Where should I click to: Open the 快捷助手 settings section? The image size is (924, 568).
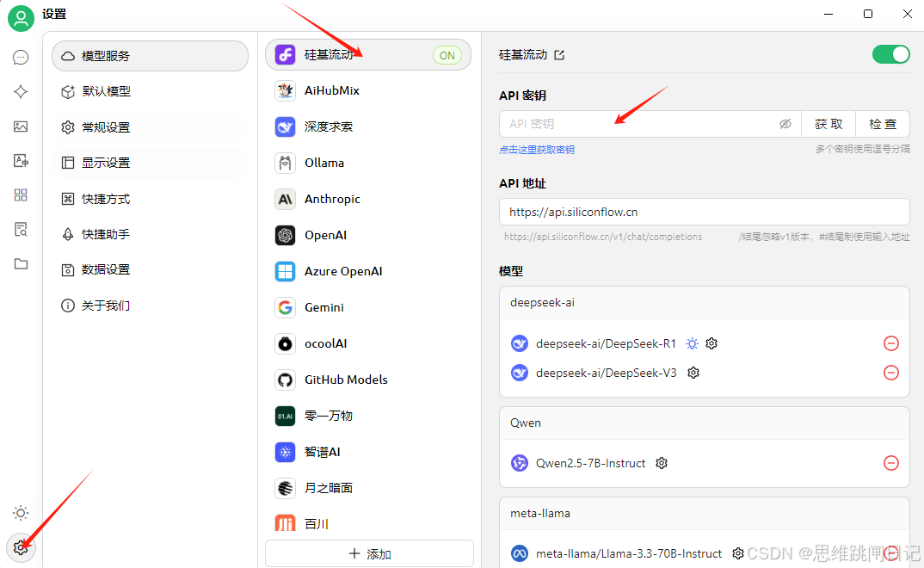click(x=151, y=234)
